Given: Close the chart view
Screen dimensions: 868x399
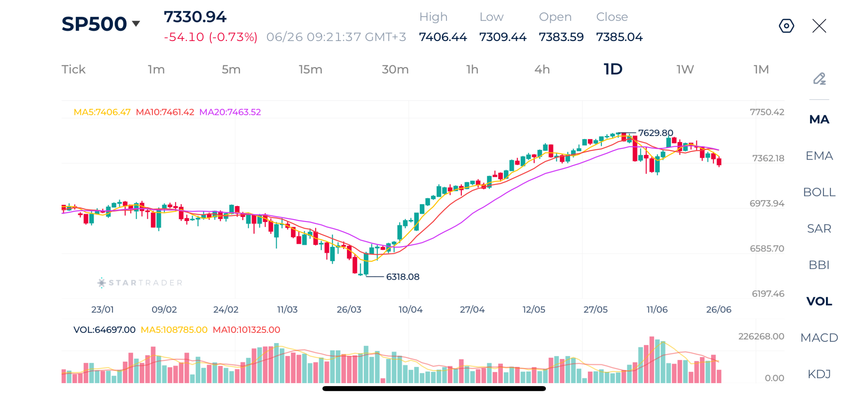Looking at the screenshot, I should [x=819, y=26].
